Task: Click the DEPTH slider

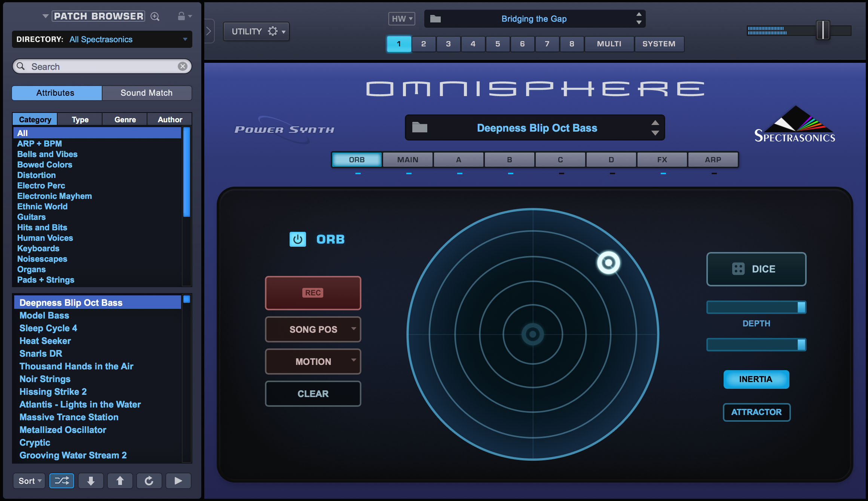Action: coord(756,307)
